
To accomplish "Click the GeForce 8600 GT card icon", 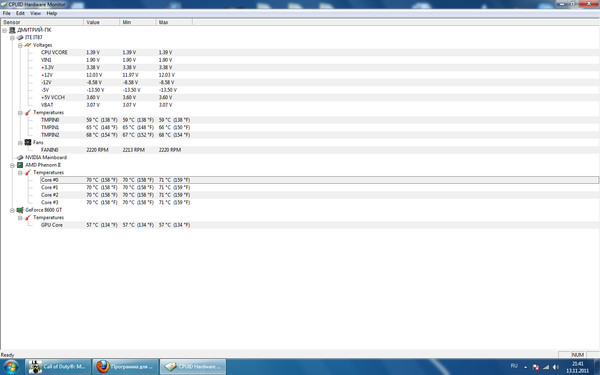I will tap(20, 210).
